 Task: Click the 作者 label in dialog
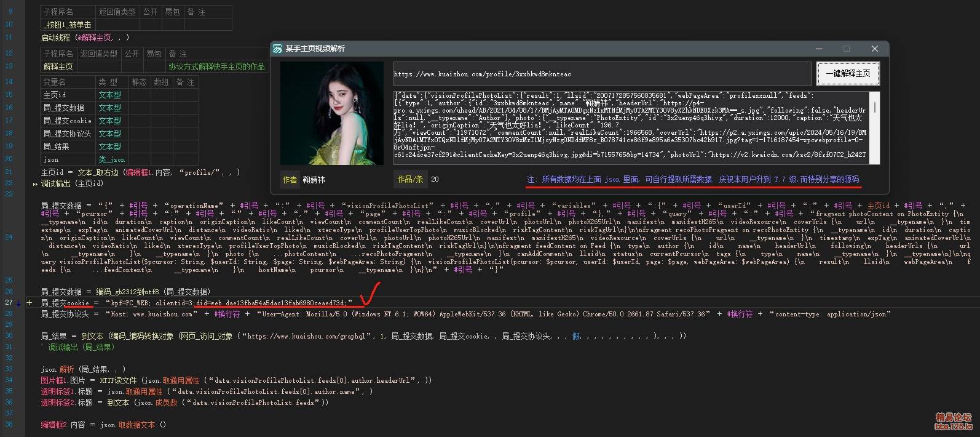click(290, 180)
